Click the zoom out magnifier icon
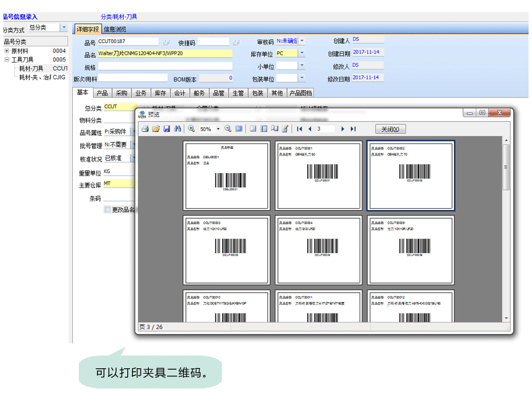 [228, 129]
